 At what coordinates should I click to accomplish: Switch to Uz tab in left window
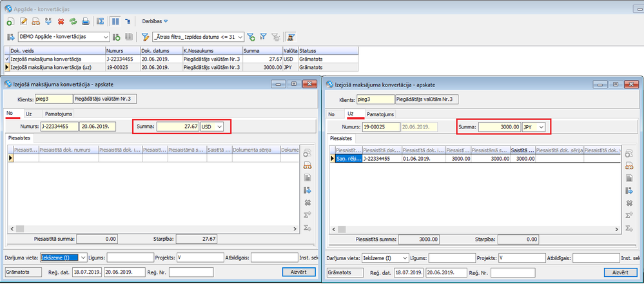coord(28,114)
